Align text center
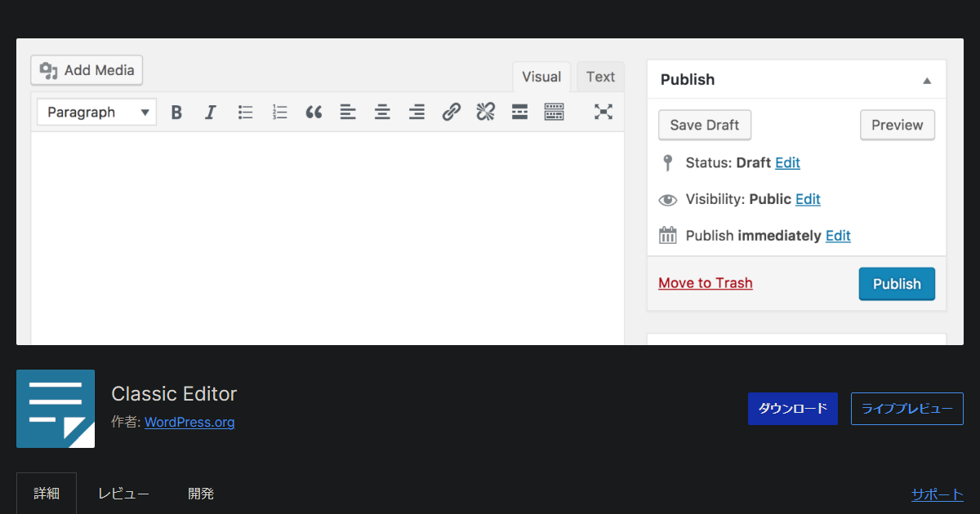 (x=382, y=113)
